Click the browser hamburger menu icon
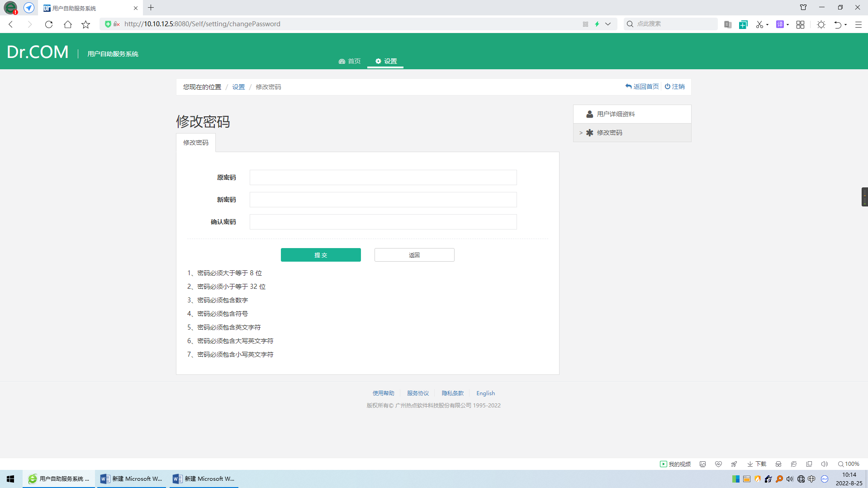868x488 pixels. [x=858, y=24]
